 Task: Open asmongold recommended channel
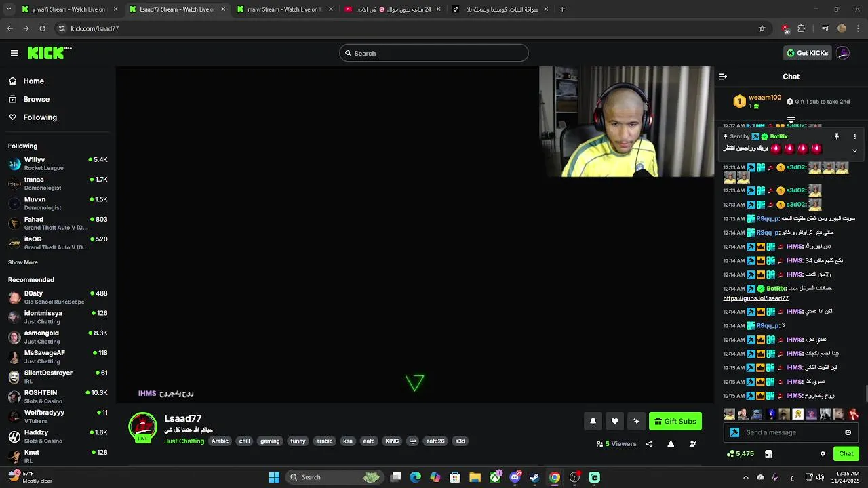58,337
